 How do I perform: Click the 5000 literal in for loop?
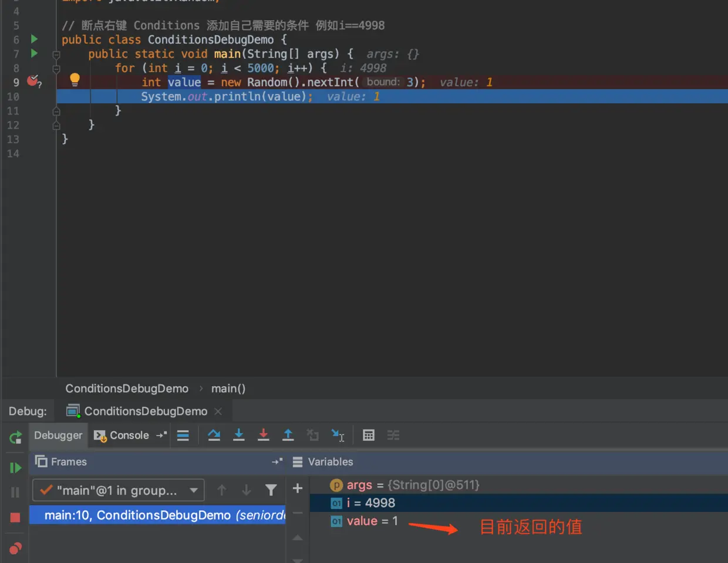(260, 68)
